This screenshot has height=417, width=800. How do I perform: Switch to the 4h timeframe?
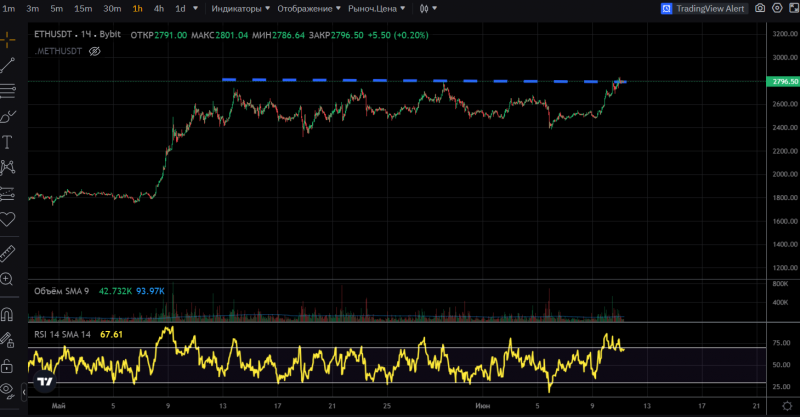pyautogui.click(x=159, y=8)
